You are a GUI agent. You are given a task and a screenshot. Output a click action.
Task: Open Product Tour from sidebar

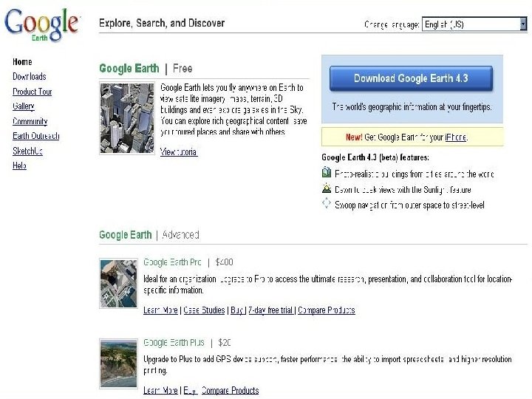click(32, 92)
